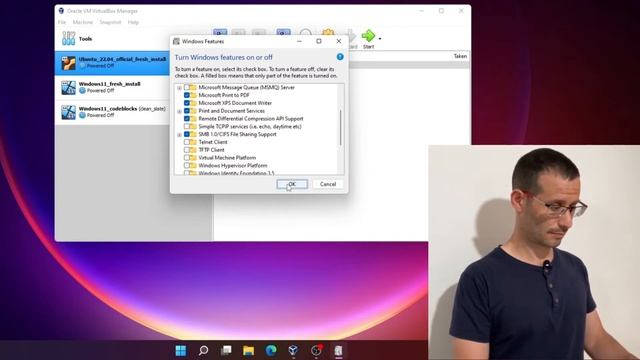
Task: Open the File menu in VirtualBox
Action: coord(62,22)
